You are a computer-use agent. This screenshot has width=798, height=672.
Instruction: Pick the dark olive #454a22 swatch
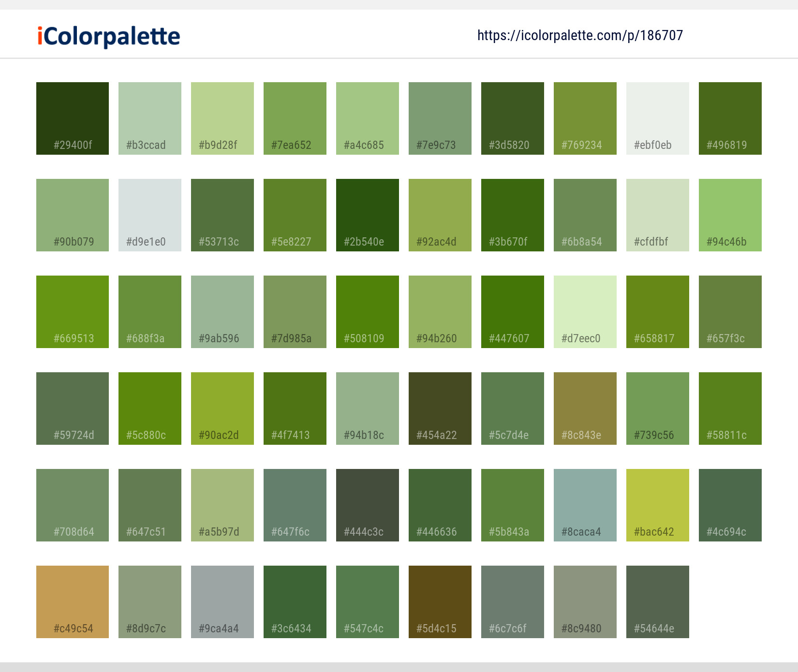(x=440, y=409)
